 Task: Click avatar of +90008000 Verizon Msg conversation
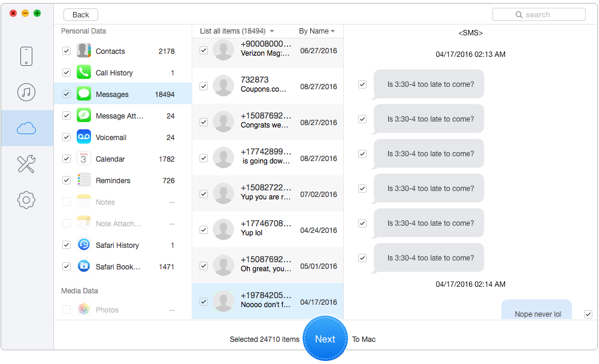click(223, 50)
